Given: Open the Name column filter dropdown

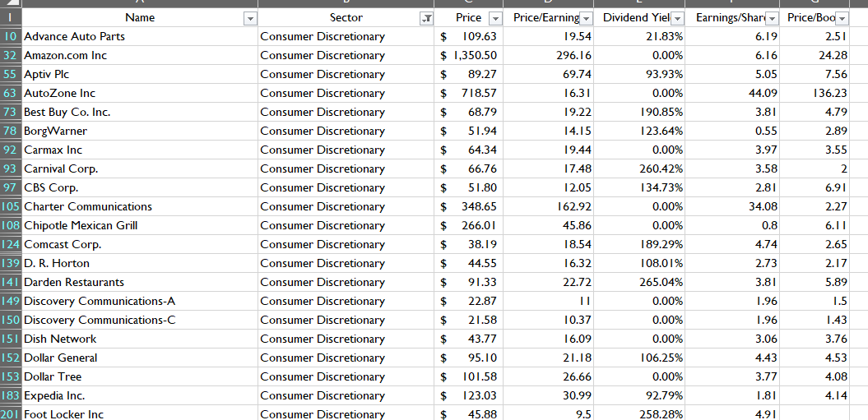Looking at the screenshot, I should pyautogui.click(x=250, y=18).
